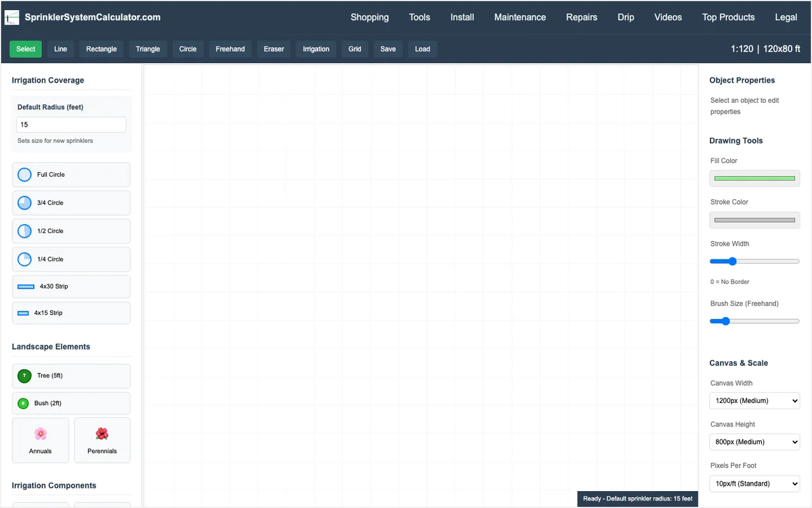
Task: Click 'Sets size for new sprinklers' hint
Action: [55, 141]
